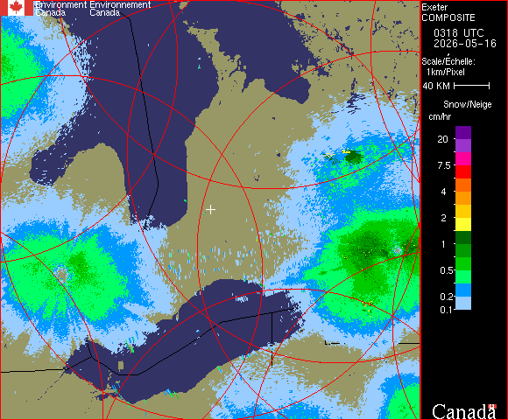Click the 40 KM scale bar
This screenshot has height=420, width=508.
click(472, 86)
